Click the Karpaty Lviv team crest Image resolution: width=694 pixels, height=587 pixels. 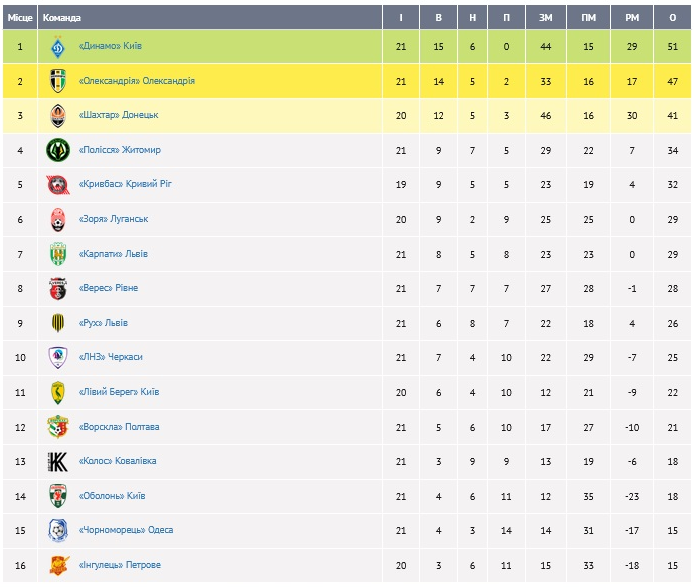click(57, 254)
